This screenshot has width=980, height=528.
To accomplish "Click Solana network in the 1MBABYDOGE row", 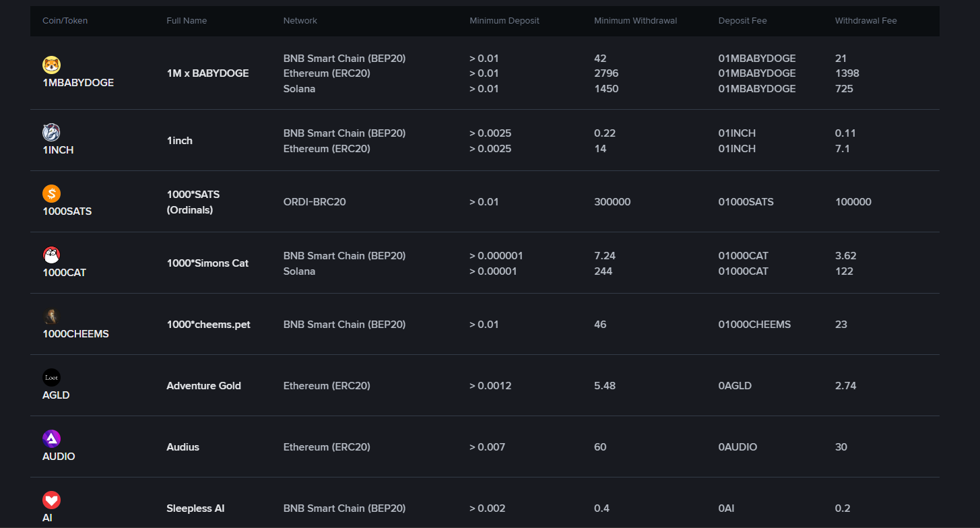I will click(299, 89).
